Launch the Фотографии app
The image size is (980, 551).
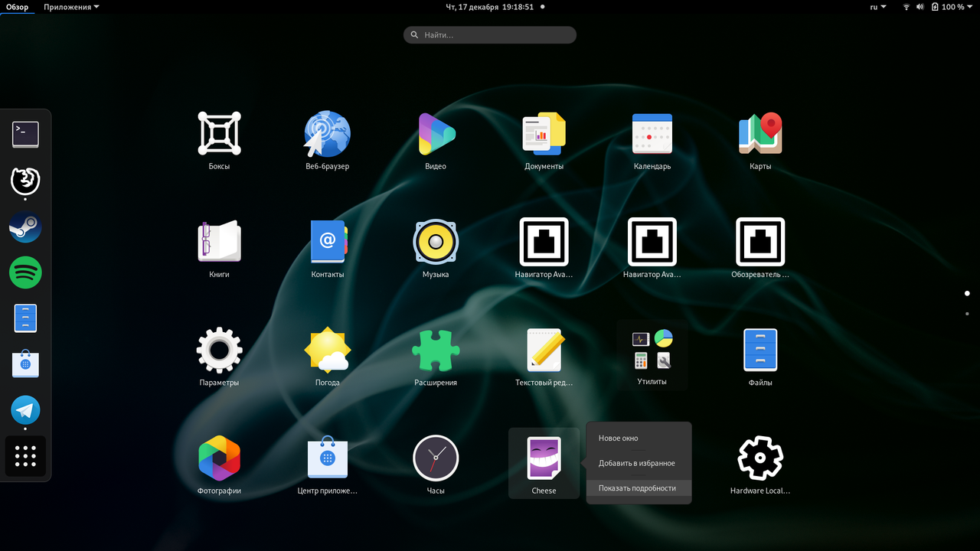pos(219,458)
